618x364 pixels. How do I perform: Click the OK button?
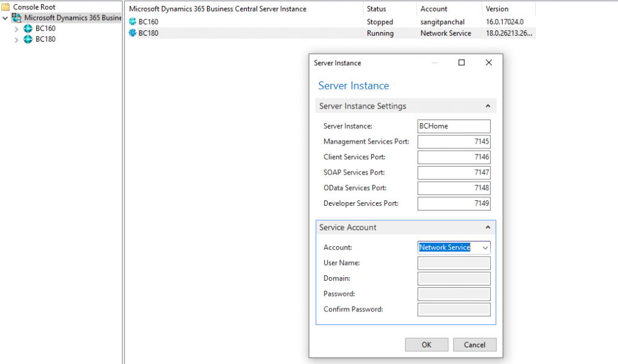pyautogui.click(x=427, y=345)
